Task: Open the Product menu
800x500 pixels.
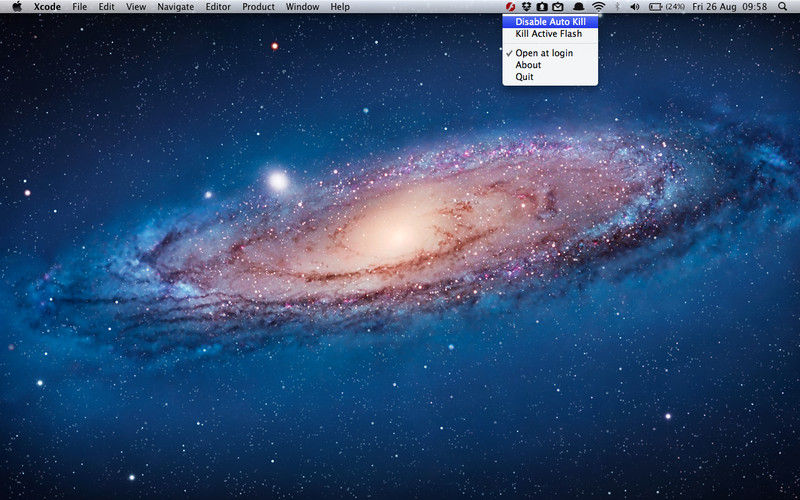Action: click(x=258, y=7)
